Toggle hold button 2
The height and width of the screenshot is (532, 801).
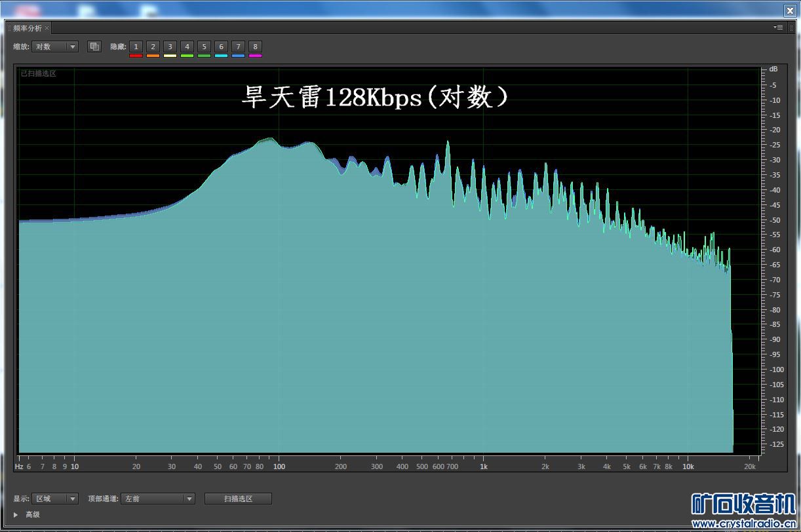pos(153,47)
